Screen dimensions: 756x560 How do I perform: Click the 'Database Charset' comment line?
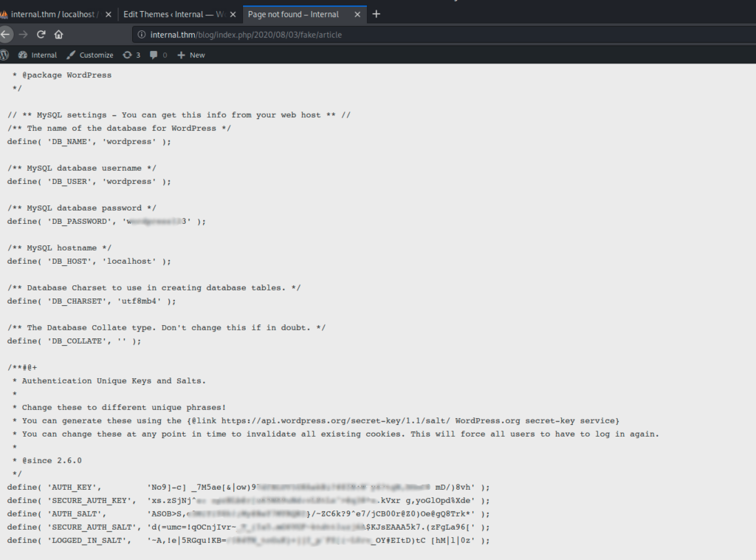(x=154, y=288)
